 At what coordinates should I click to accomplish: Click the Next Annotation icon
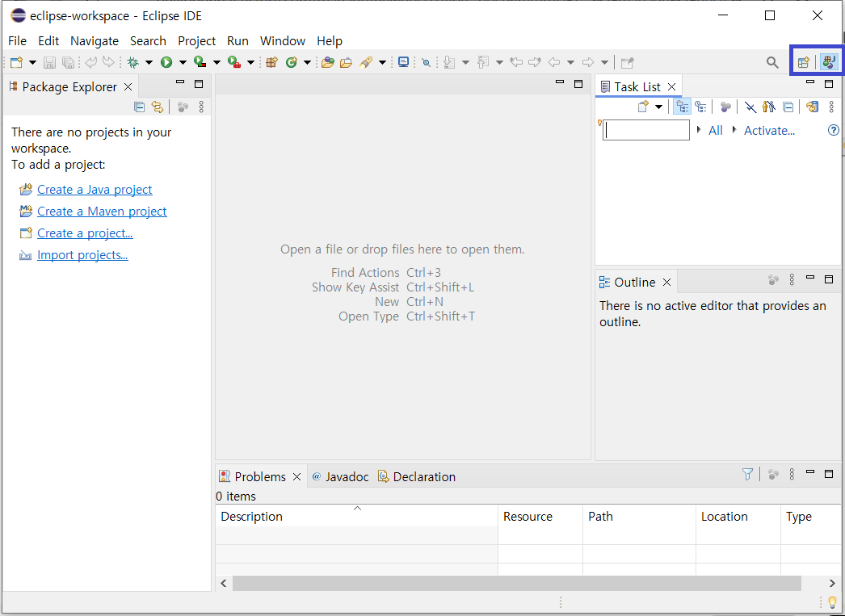point(449,62)
